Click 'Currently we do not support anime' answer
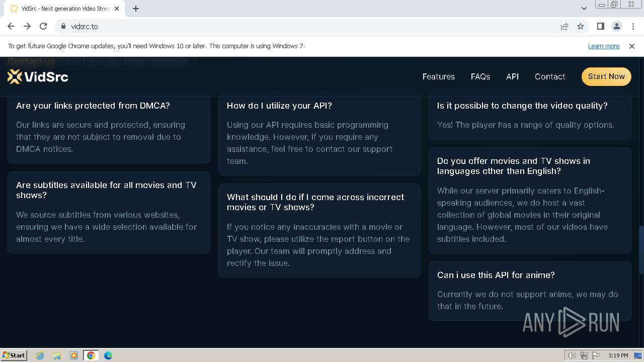Screen dimensions: 644x362 click(x=527, y=300)
